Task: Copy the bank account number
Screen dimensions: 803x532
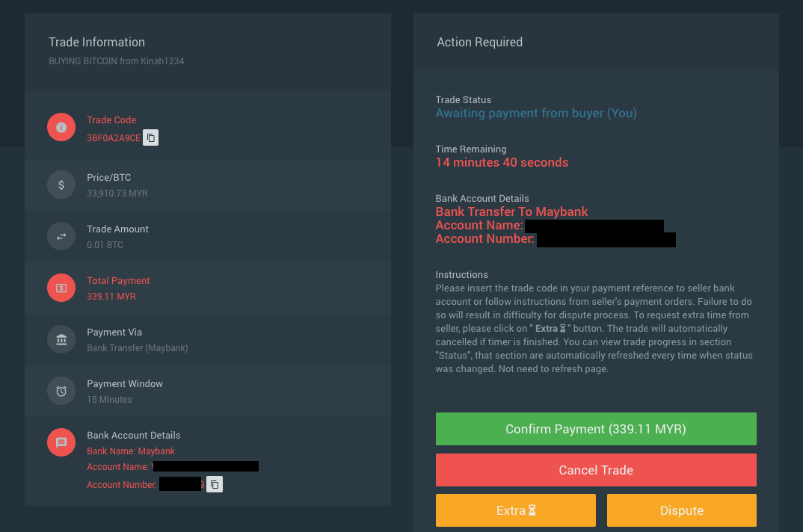Action: pos(215,484)
